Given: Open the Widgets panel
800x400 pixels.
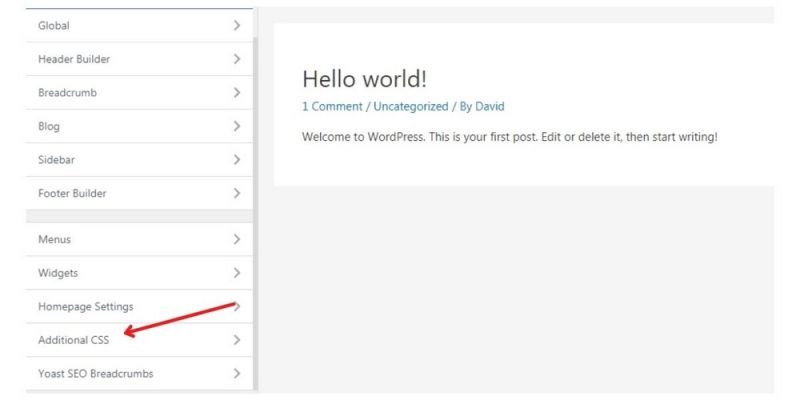Looking at the screenshot, I should click(x=139, y=272).
